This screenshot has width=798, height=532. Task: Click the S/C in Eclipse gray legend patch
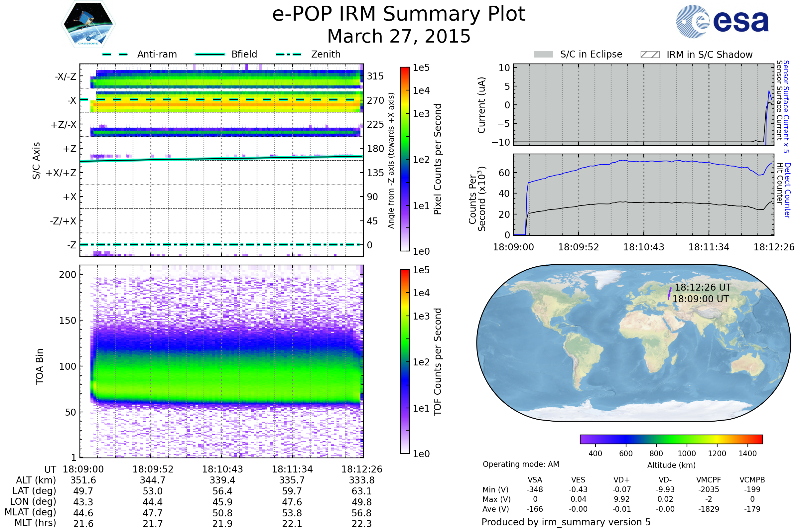[543, 55]
